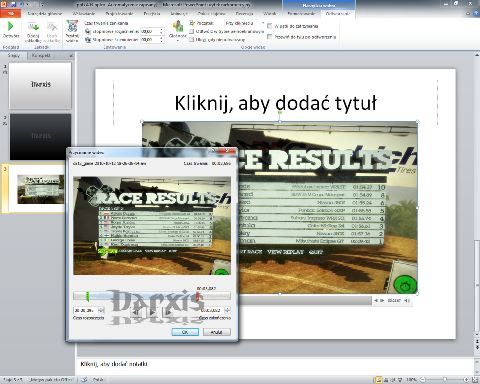Confirm the trim with the OK button
Screen dimensions: 480x384
click(185, 332)
